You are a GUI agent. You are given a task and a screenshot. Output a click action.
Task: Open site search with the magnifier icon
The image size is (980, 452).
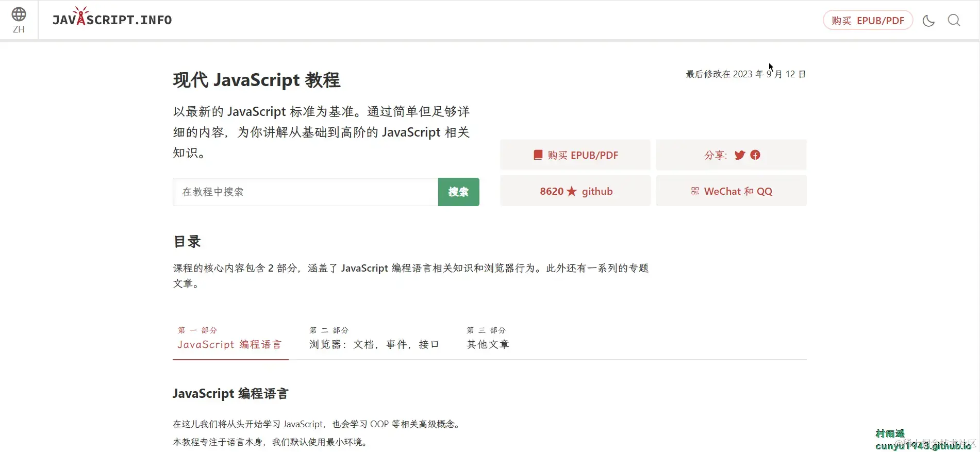[x=954, y=20]
